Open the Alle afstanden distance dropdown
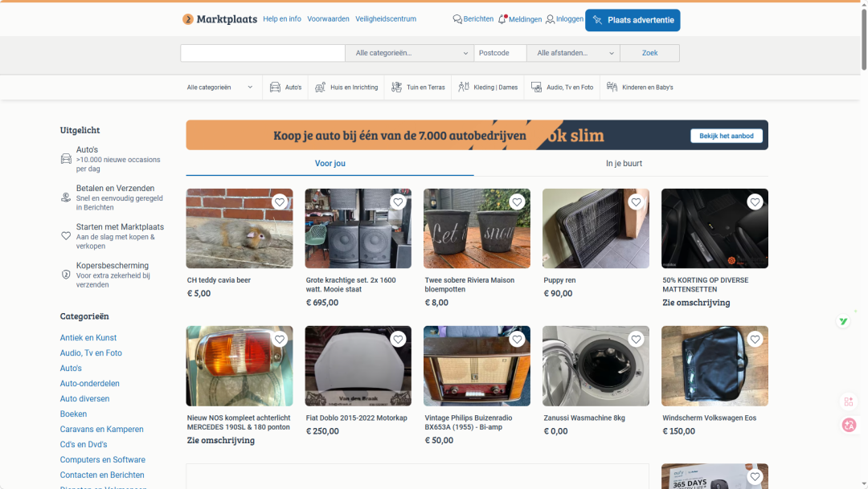The width and height of the screenshot is (868, 489). tap(573, 53)
